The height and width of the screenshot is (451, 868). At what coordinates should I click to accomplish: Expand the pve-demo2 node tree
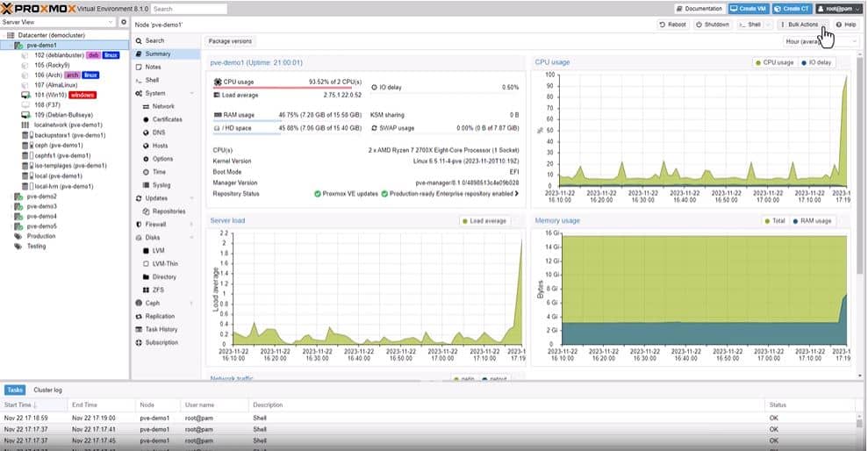(x=11, y=197)
